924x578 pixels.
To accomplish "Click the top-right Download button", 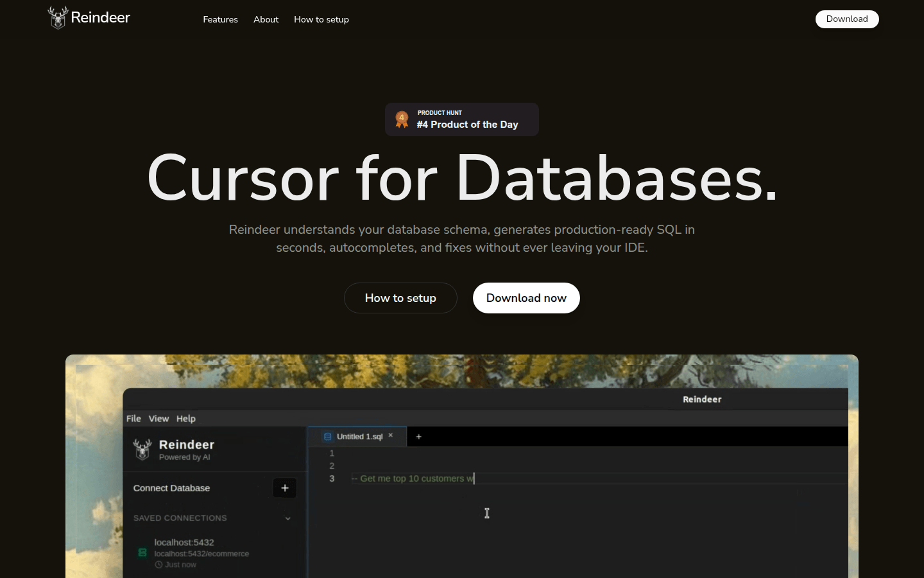I will [x=846, y=19].
